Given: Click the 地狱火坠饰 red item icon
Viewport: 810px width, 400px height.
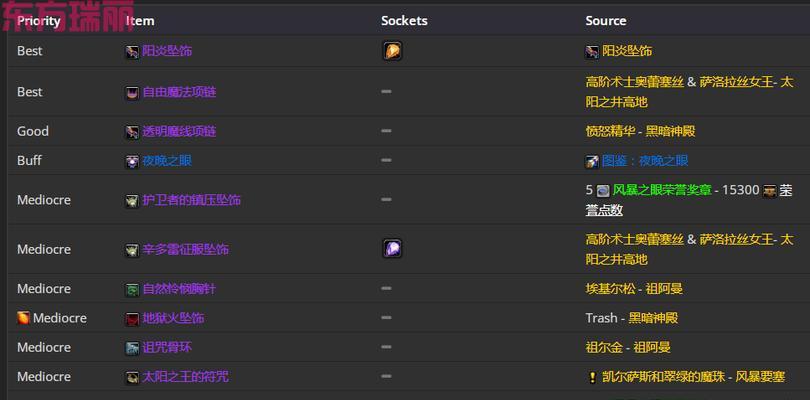Looking at the screenshot, I should tap(132, 318).
